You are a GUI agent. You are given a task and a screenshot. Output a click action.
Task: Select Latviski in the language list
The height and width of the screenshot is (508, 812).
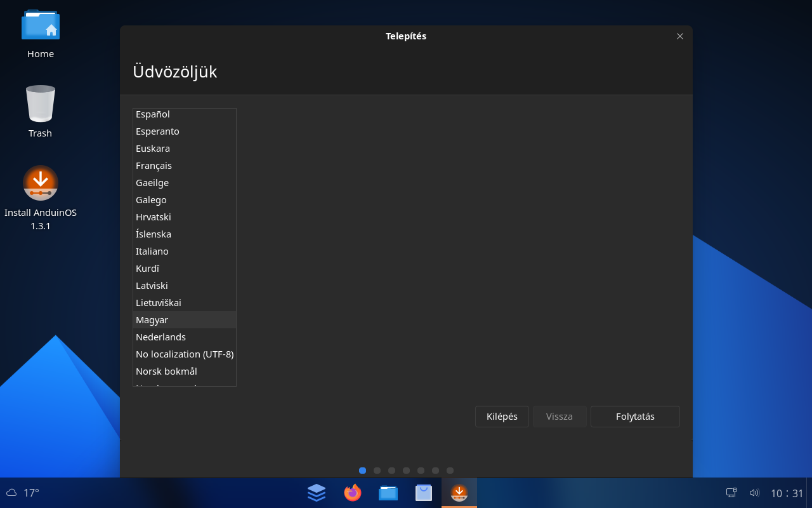coord(185,286)
